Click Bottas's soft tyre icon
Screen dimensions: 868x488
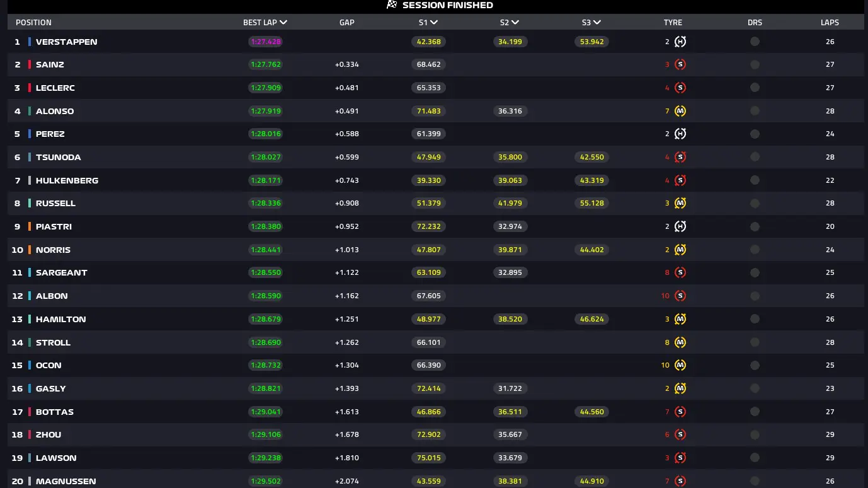pos(680,412)
